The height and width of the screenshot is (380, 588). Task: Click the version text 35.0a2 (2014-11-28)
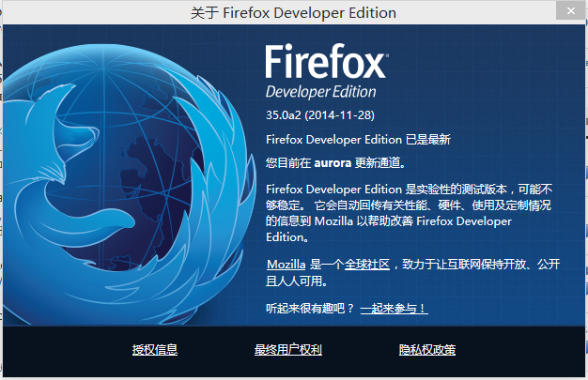tap(320, 115)
